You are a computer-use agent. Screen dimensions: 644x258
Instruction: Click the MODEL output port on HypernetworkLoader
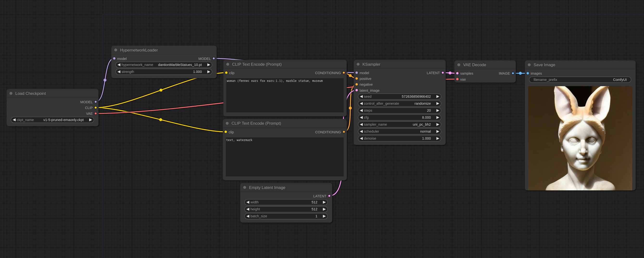[214, 58]
